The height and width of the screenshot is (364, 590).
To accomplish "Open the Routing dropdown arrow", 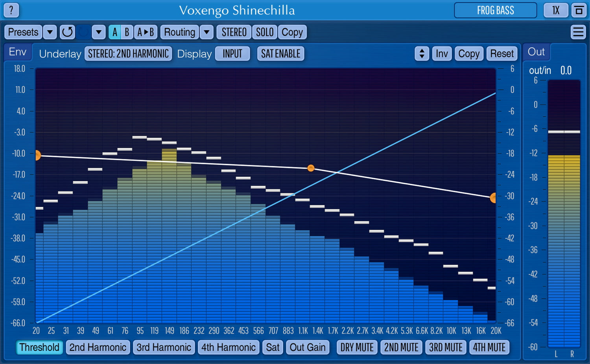I will [206, 32].
